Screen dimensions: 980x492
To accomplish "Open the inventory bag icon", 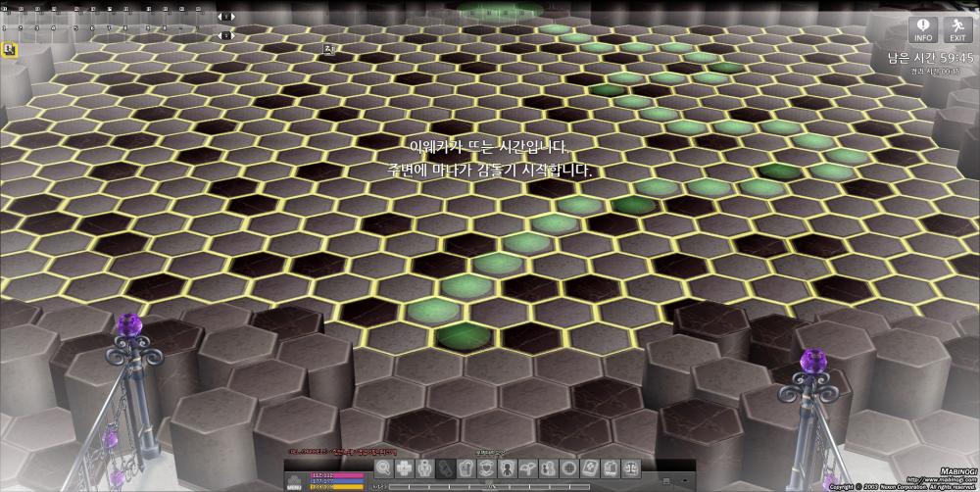I will click(465, 468).
